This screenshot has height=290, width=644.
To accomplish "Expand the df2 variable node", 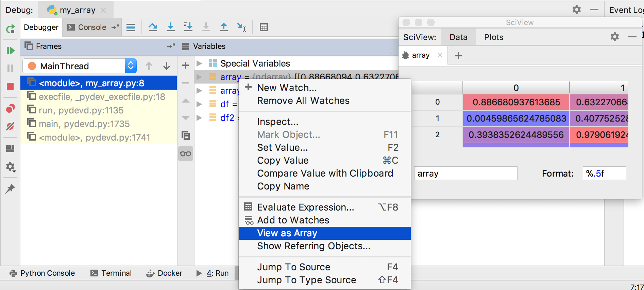I will [x=199, y=118].
